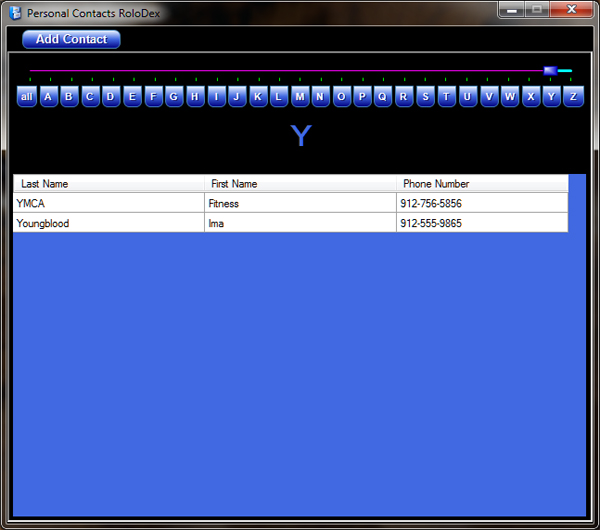
Task: Filter contacts by letter M
Action: point(300,96)
